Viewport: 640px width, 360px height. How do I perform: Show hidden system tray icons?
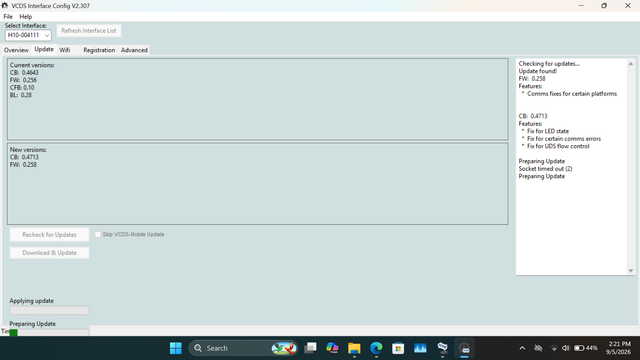[x=522, y=348]
